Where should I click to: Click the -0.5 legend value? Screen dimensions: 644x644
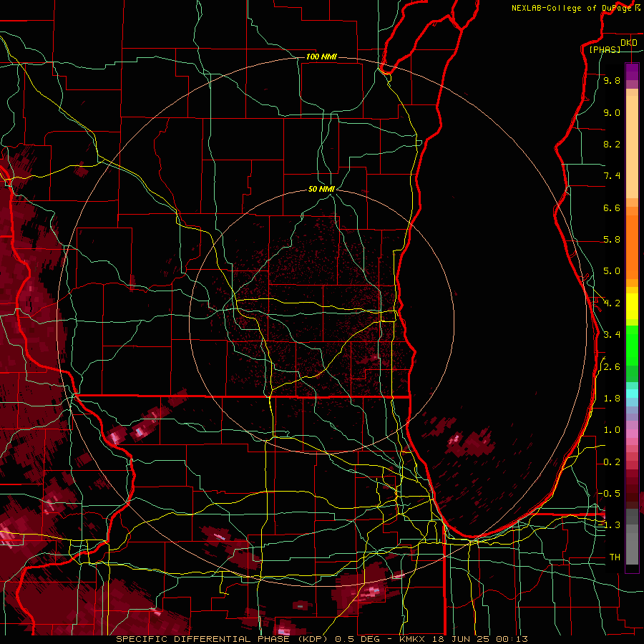tap(610, 494)
